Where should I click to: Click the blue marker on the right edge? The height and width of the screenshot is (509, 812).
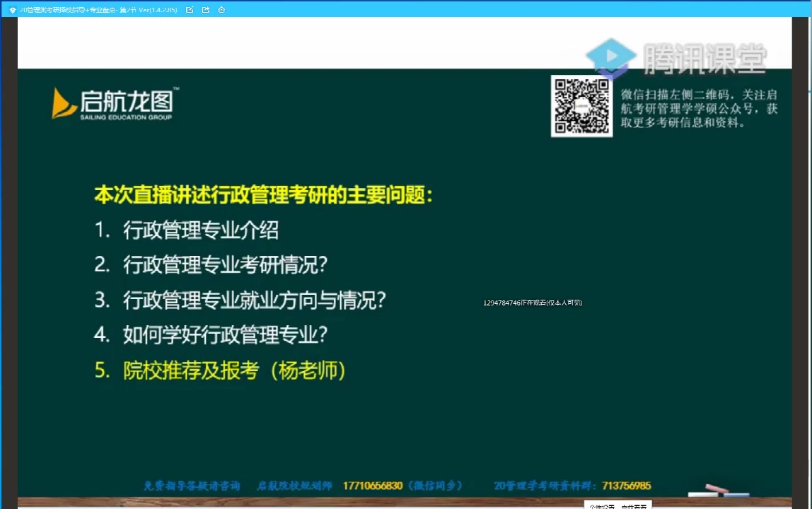click(808, 92)
